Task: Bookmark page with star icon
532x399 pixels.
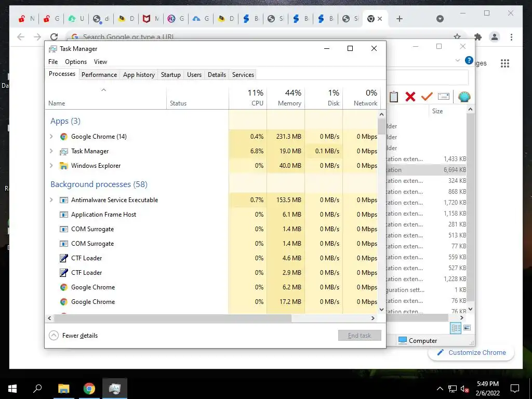Action: click(457, 37)
